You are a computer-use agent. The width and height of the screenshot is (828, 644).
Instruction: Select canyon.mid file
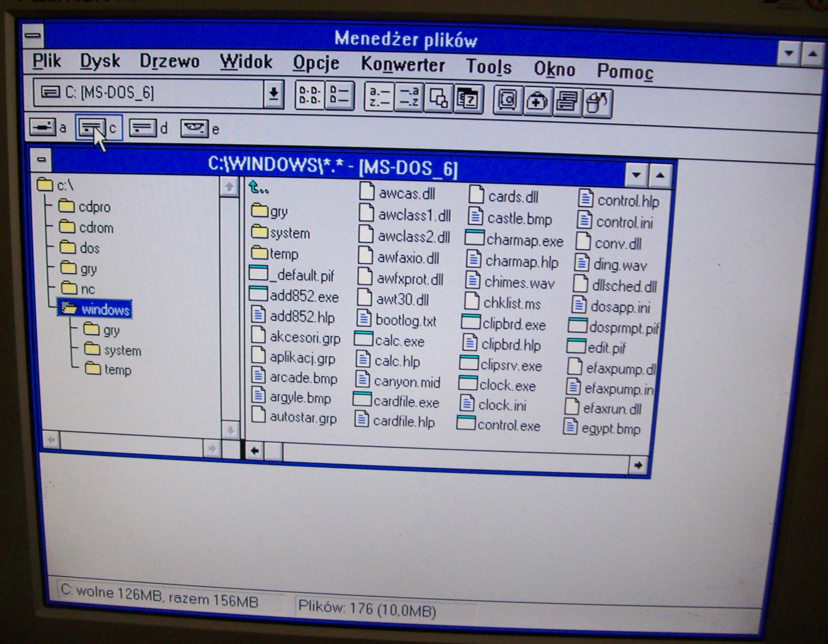tap(398, 381)
